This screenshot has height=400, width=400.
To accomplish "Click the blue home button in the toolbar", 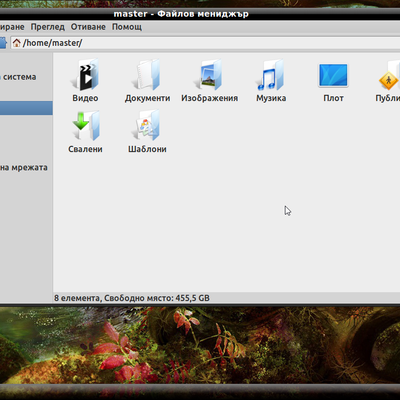I will pos(3,43).
